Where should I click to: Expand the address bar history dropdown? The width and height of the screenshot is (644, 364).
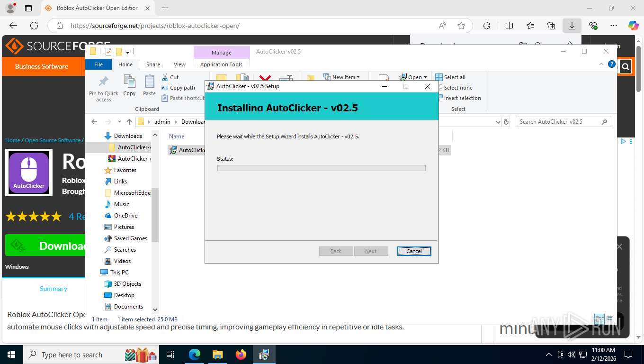498,122
